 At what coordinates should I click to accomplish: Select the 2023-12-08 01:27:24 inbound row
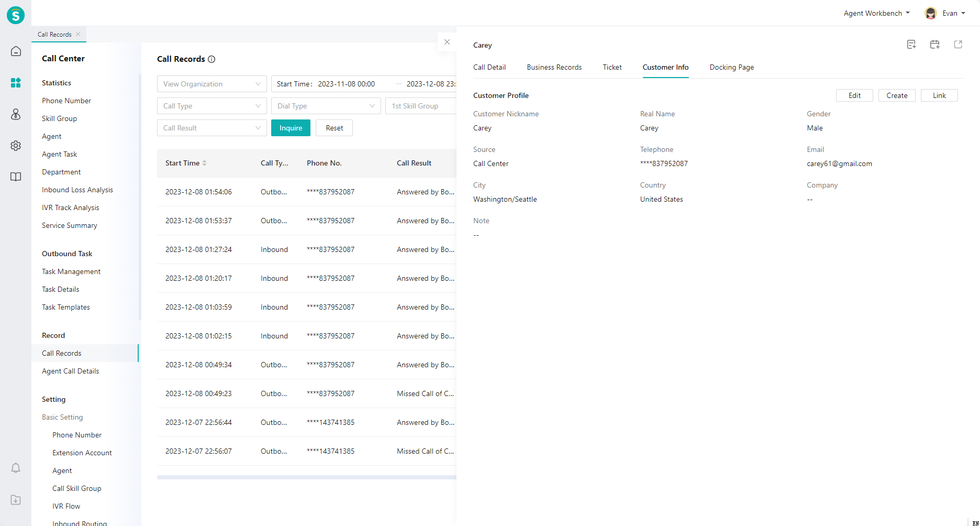307,249
